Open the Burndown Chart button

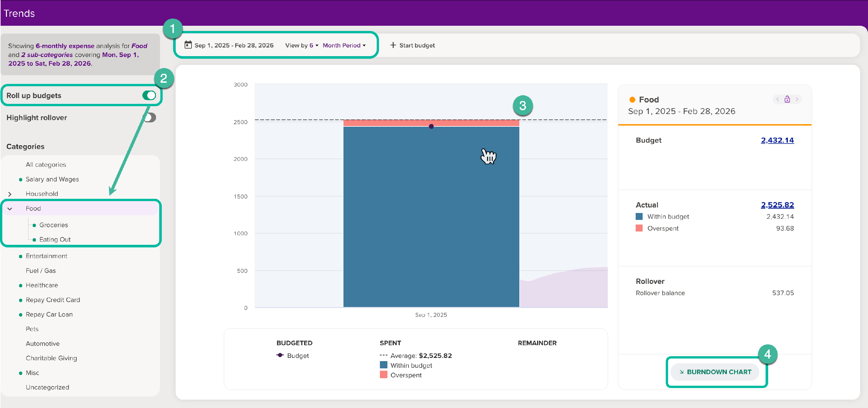pos(715,372)
